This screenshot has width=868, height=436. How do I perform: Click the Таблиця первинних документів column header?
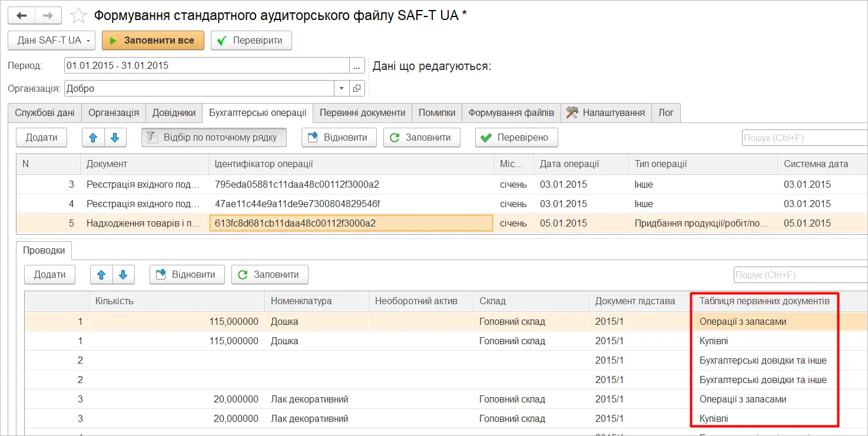click(x=764, y=301)
